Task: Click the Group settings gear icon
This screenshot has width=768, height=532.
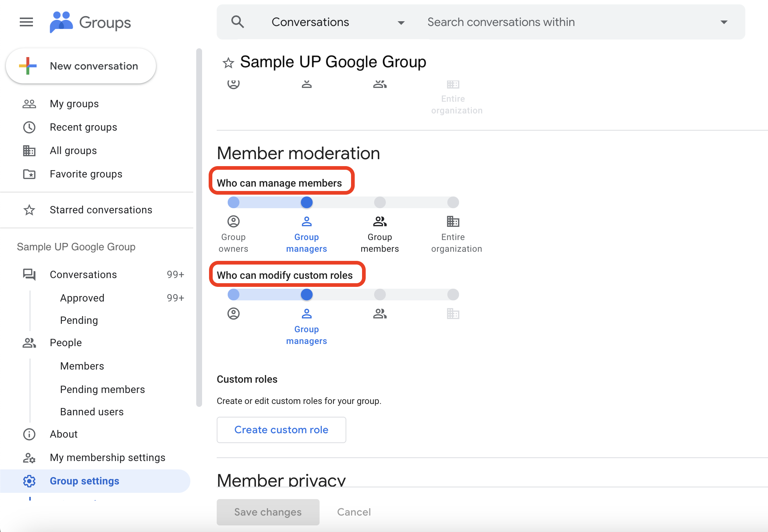Action: click(x=29, y=481)
